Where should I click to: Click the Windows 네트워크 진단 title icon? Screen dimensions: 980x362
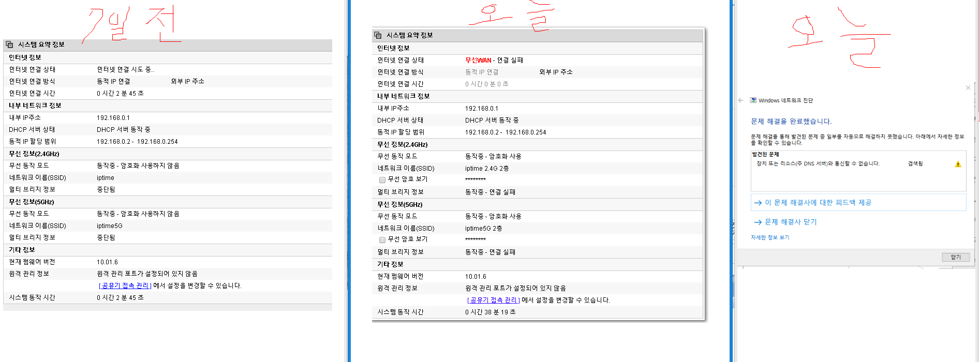(x=753, y=100)
